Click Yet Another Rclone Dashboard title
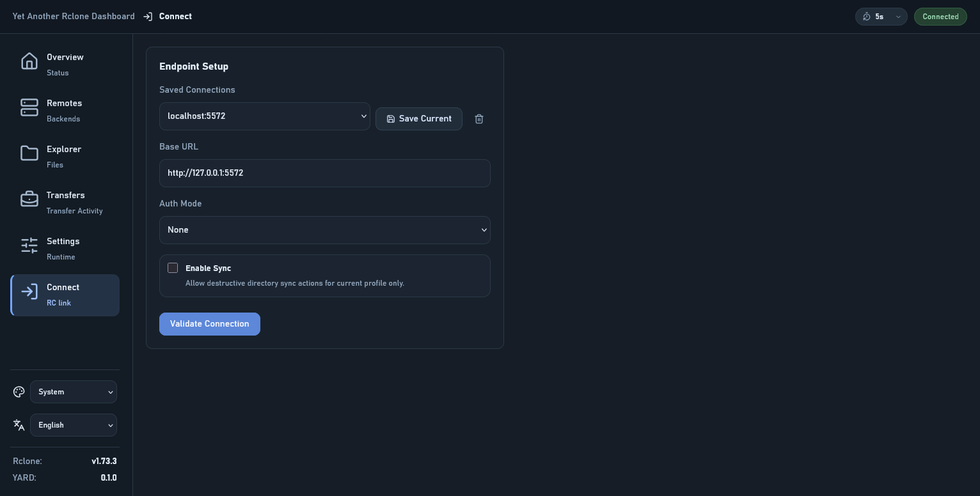This screenshot has width=980, height=496. pyautogui.click(x=74, y=17)
